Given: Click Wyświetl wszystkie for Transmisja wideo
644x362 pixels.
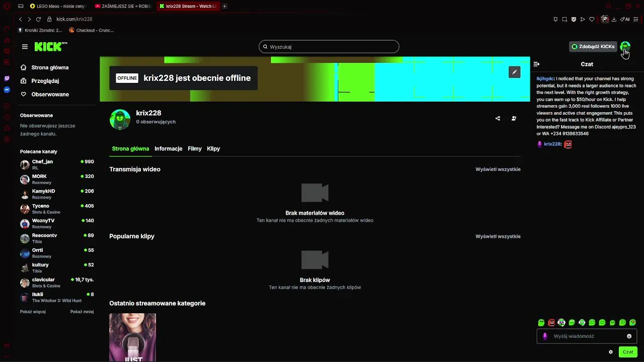Looking at the screenshot, I should [x=498, y=169].
